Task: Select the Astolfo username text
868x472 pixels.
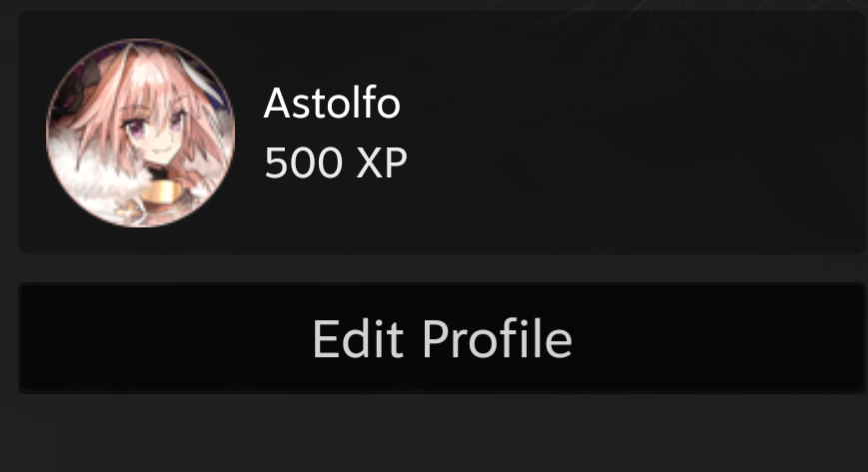Action: click(332, 103)
